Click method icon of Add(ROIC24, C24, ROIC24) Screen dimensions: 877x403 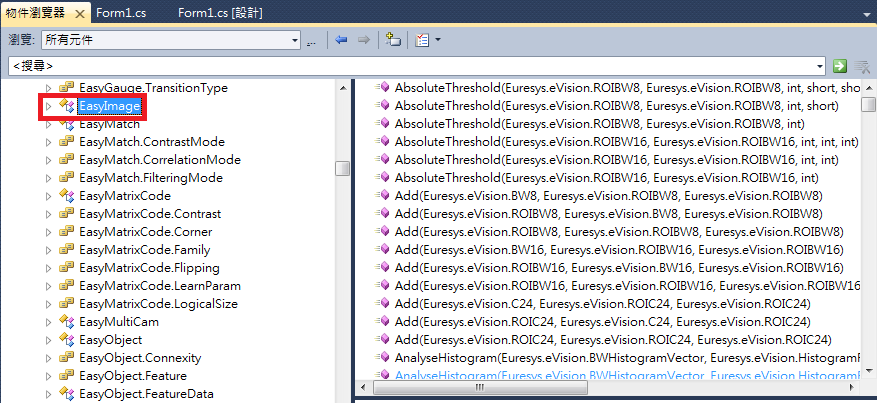click(383, 322)
